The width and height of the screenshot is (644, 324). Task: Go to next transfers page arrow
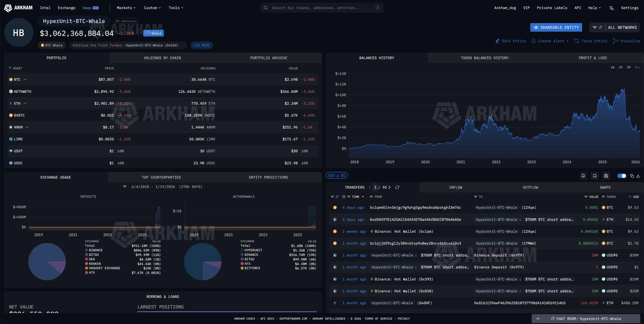(x=389, y=187)
